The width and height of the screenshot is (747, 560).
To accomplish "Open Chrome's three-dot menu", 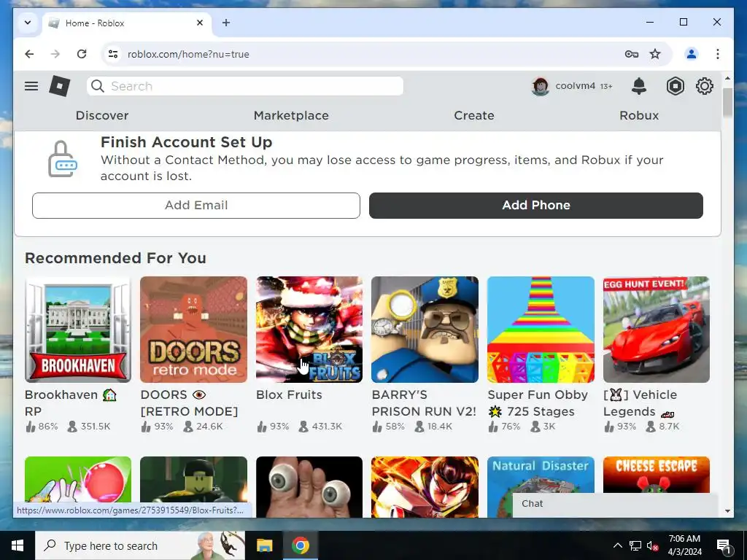I will (x=718, y=54).
